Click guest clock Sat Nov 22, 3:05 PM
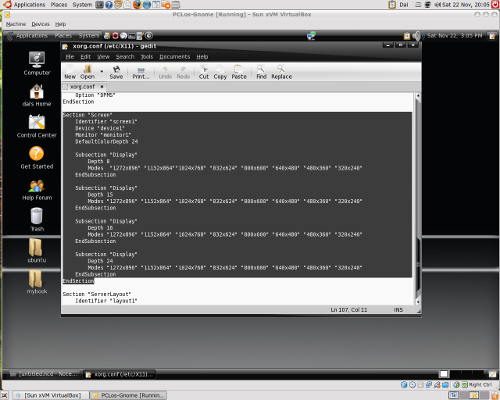Viewport: 500px width, 400px height. coord(454,36)
